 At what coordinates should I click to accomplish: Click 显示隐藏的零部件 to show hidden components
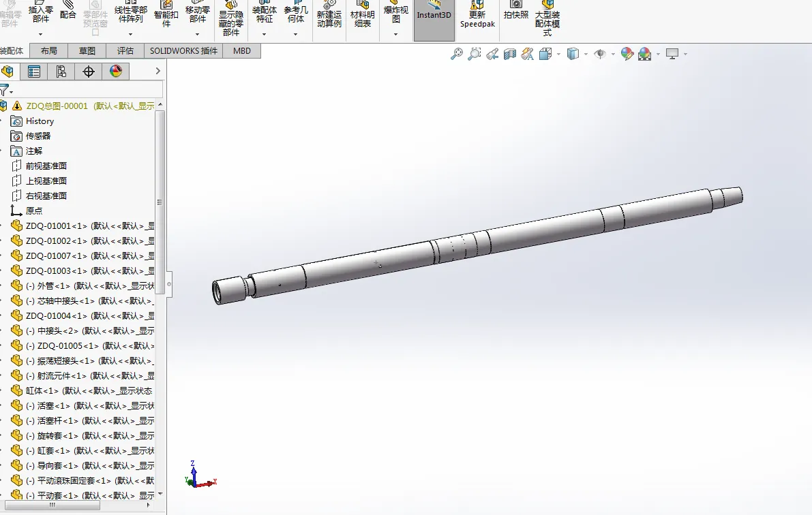(x=231, y=18)
